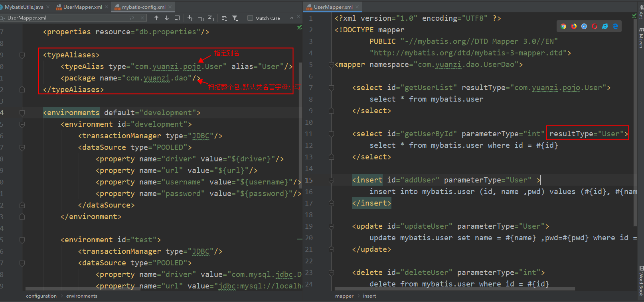Close the right pane UserMapper.xml tab
The width and height of the screenshot is (644, 302).
(358, 7)
